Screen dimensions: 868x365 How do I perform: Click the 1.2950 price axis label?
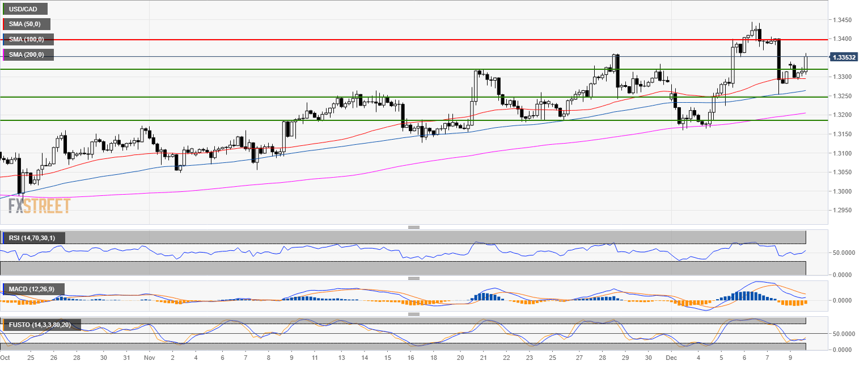click(843, 210)
